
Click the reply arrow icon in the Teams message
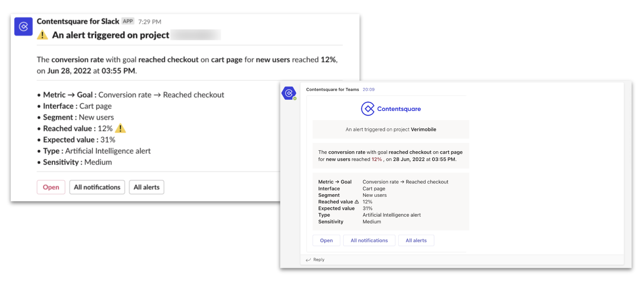click(308, 259)
